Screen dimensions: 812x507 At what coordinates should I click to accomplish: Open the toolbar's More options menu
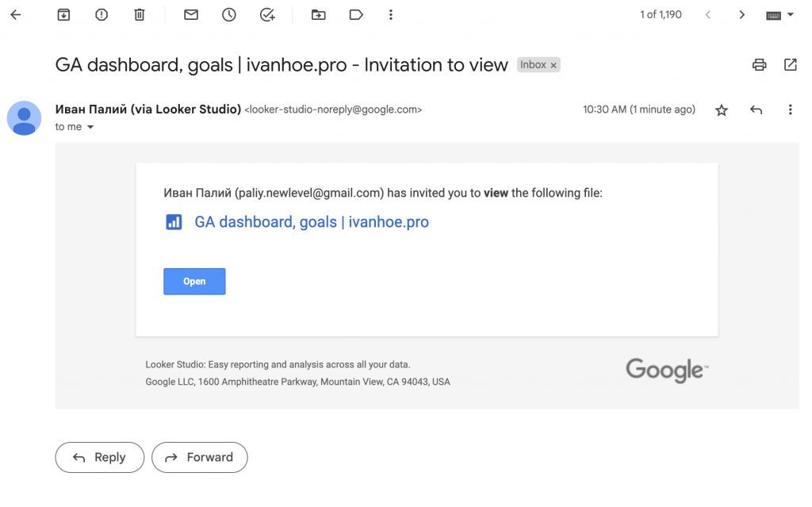391,15
